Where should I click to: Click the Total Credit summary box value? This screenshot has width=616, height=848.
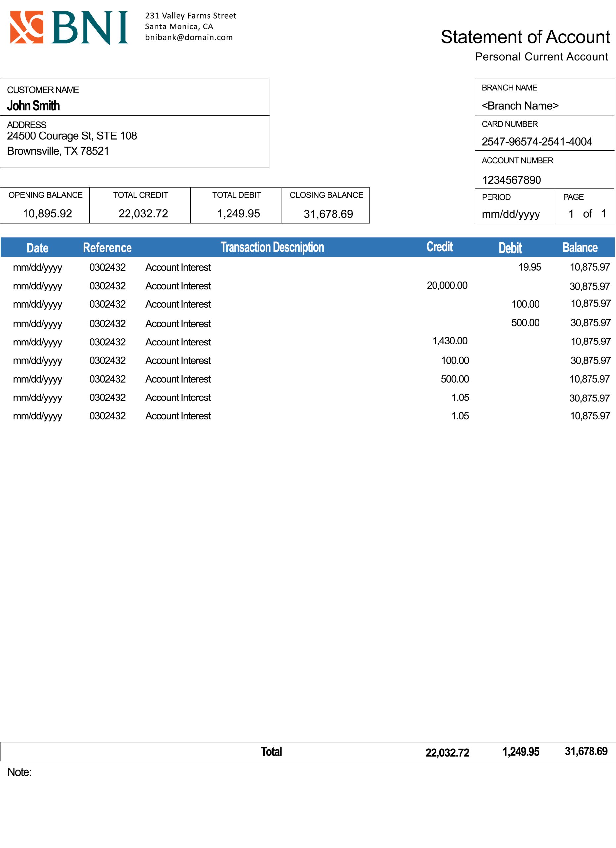(143, 214)
